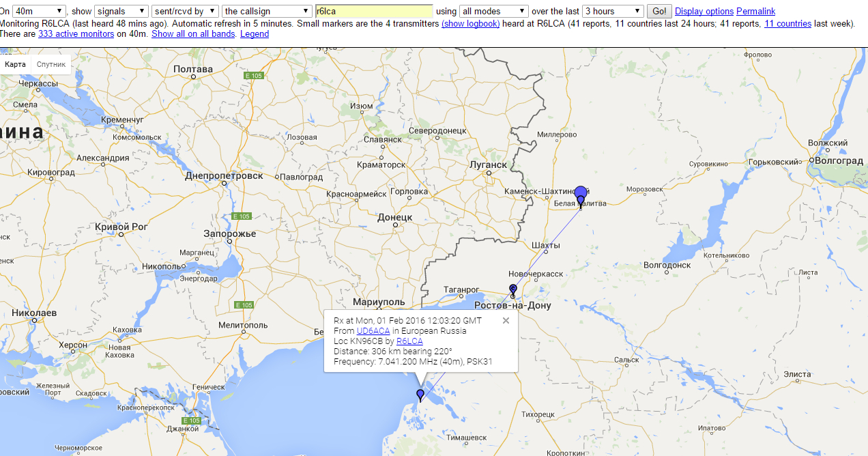Click the Горловка city label

click(408, 192)
